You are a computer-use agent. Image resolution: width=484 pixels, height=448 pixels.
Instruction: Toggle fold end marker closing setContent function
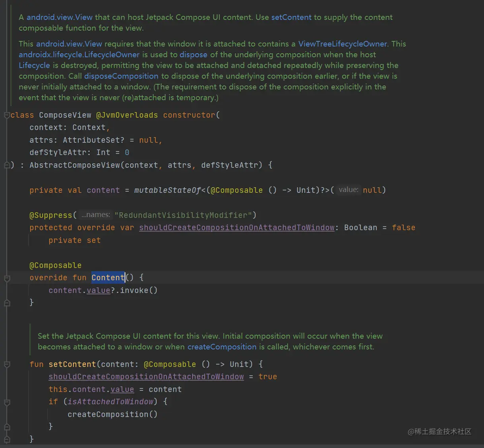pyautogui.click(x=7, y=439)
